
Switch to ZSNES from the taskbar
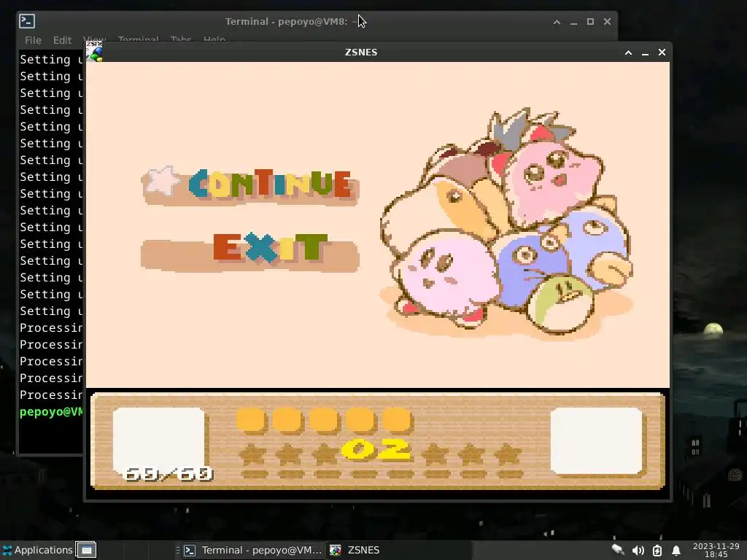(x=355, y=550)
